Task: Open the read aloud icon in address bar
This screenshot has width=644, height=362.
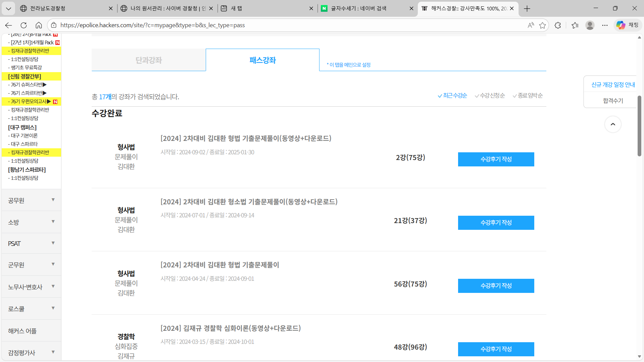Action: coord(531,25)
